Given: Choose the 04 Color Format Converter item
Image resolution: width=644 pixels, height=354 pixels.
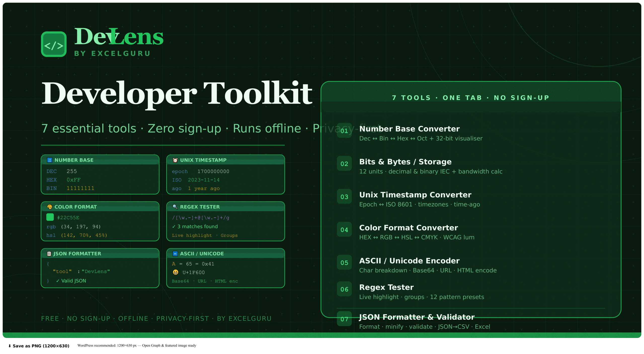Looking at the screenshot, I should tap(408, 228).
